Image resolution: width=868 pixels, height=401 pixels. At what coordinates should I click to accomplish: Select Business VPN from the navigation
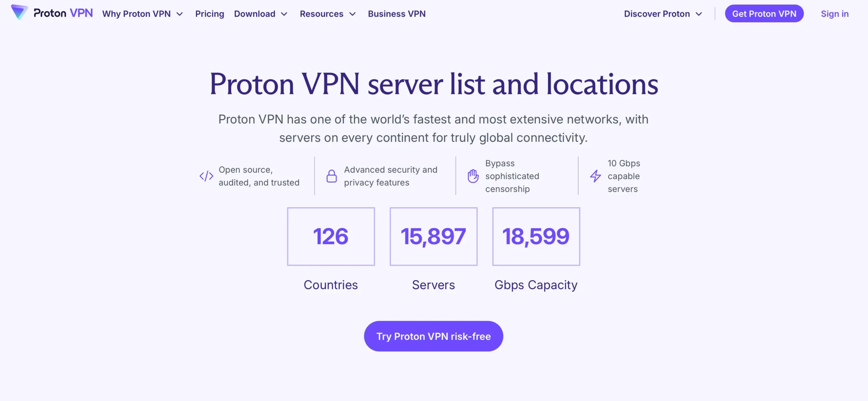point(397,14)
